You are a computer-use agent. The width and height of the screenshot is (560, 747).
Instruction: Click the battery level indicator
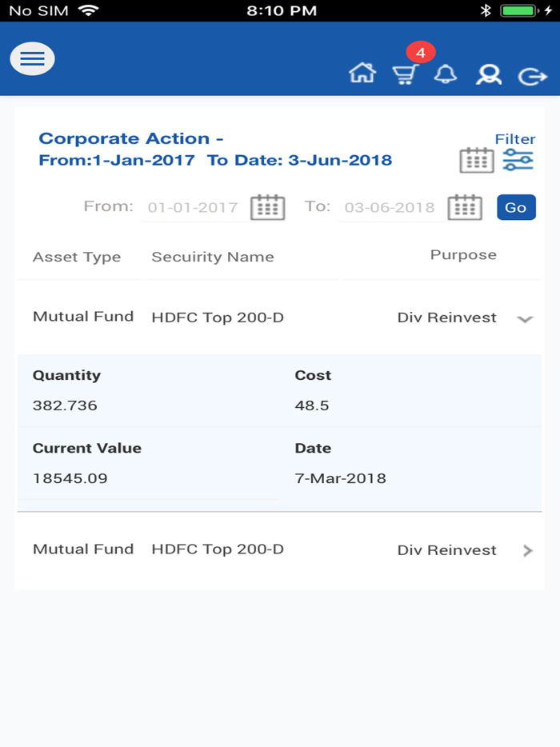click(x=518, y=11)
